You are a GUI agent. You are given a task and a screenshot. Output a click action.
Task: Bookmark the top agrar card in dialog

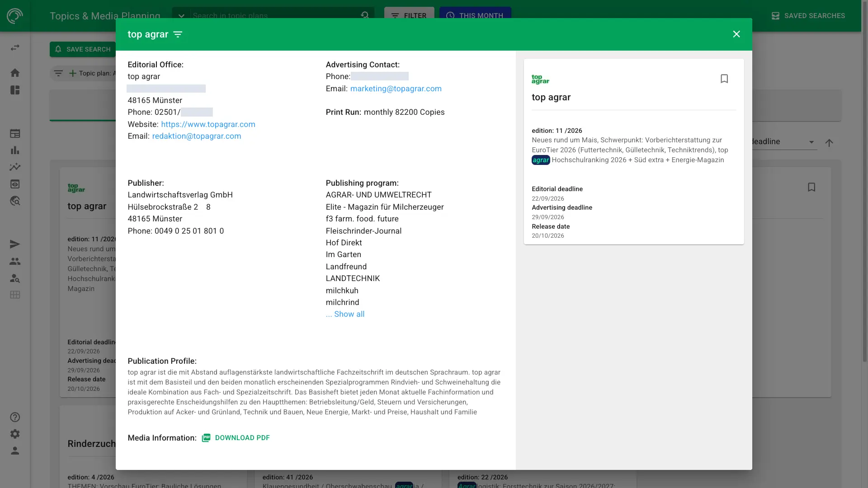point(724,79)
